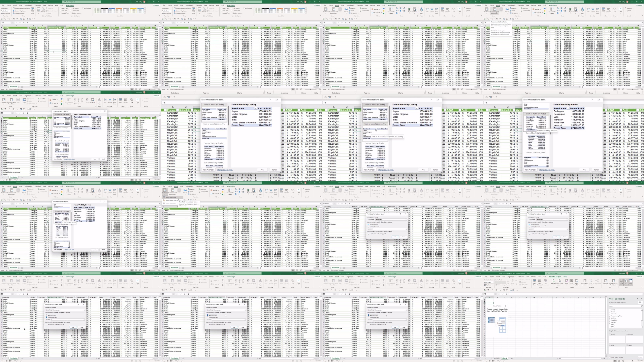
Task: Open the Tools gear dropdown in PivotTable Fields
Action: pyautogui.click(x=641, y=302)
